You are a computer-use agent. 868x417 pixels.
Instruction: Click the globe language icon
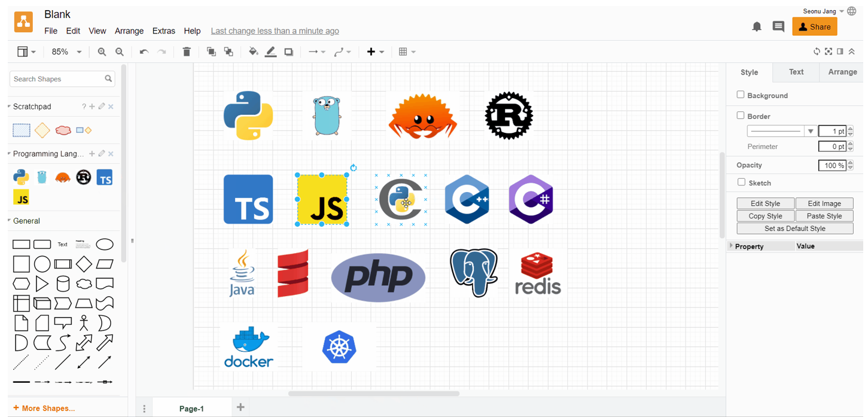pyautogui.click(x=852, y=11)
